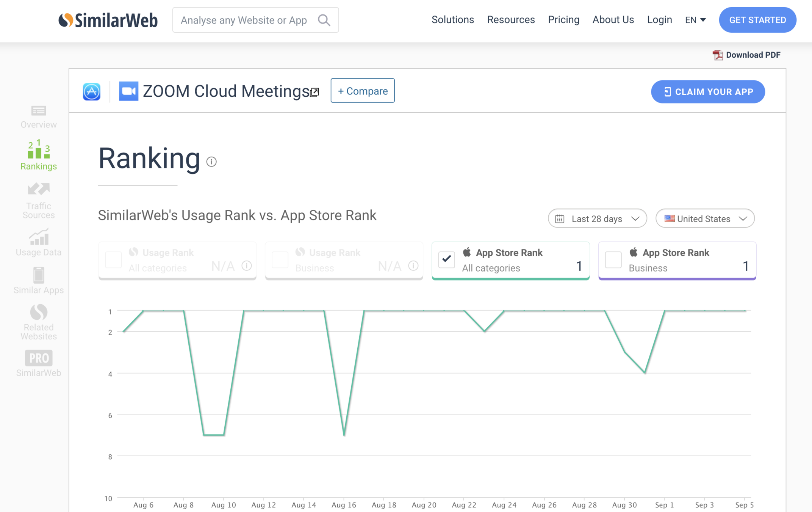Open the United States country dropdown
This screenshot has width=812, height=512.
coord(705,218)
